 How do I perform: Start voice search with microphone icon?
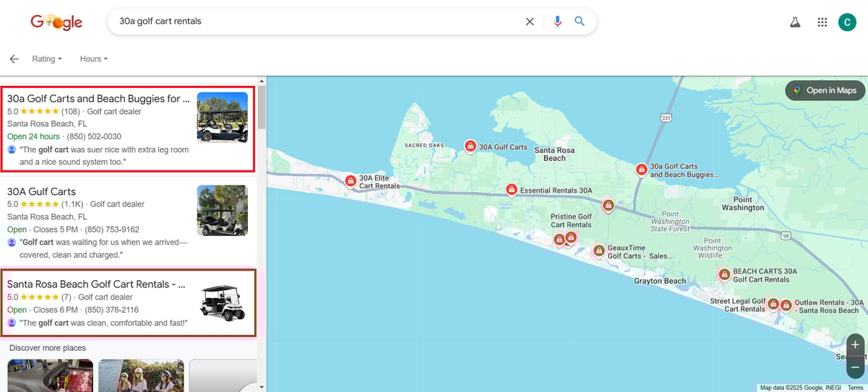(557, 22)
